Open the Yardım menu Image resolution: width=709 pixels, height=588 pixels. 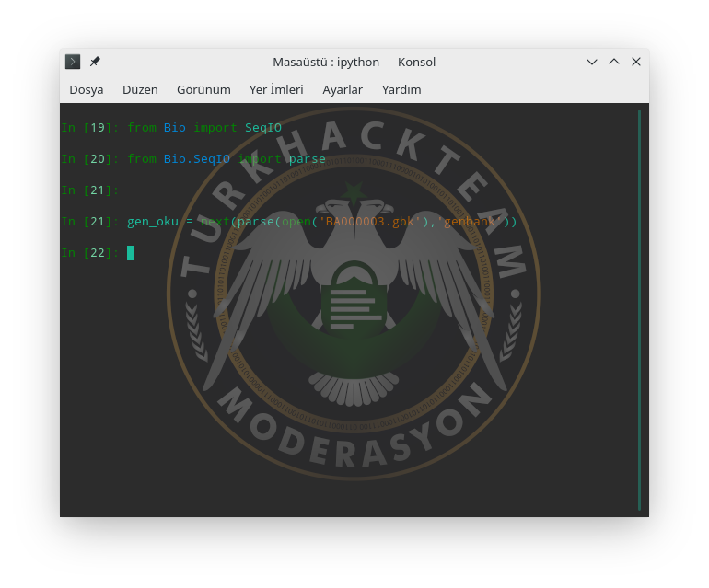401,89
